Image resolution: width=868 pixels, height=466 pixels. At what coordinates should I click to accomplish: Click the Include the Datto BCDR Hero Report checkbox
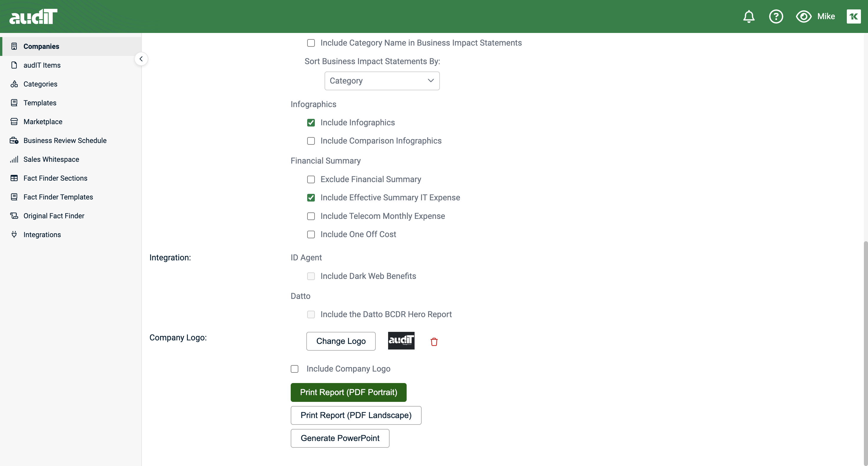(311, 314)
